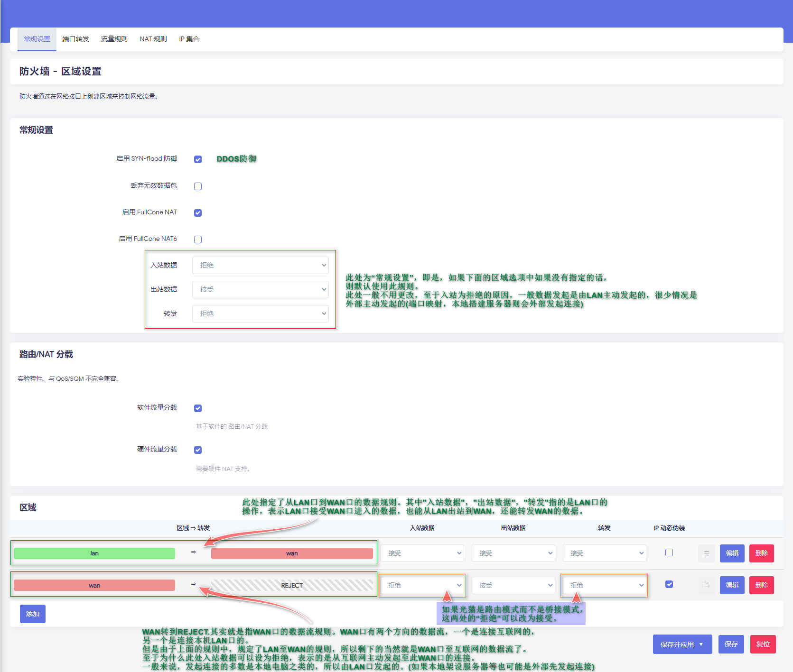Switch to the 端口转发 tab
Screen dimensions: 793x672
[x=75, y=39]
